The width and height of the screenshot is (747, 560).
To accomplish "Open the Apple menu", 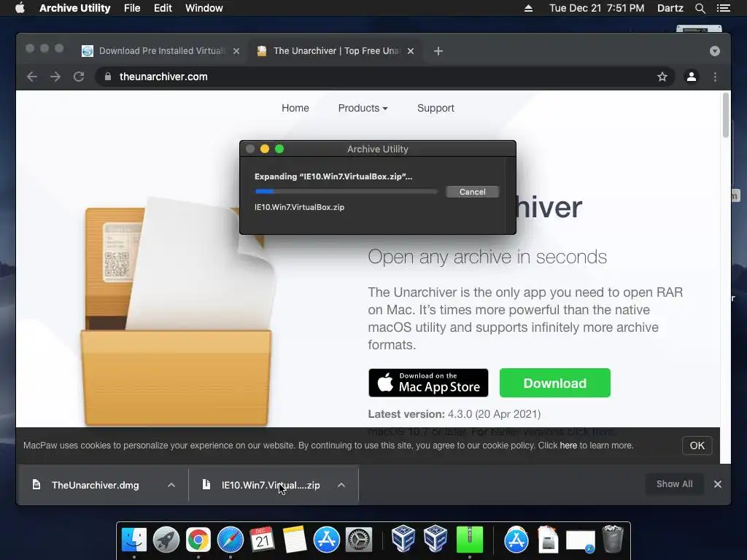I will click(x=20, y=8).
